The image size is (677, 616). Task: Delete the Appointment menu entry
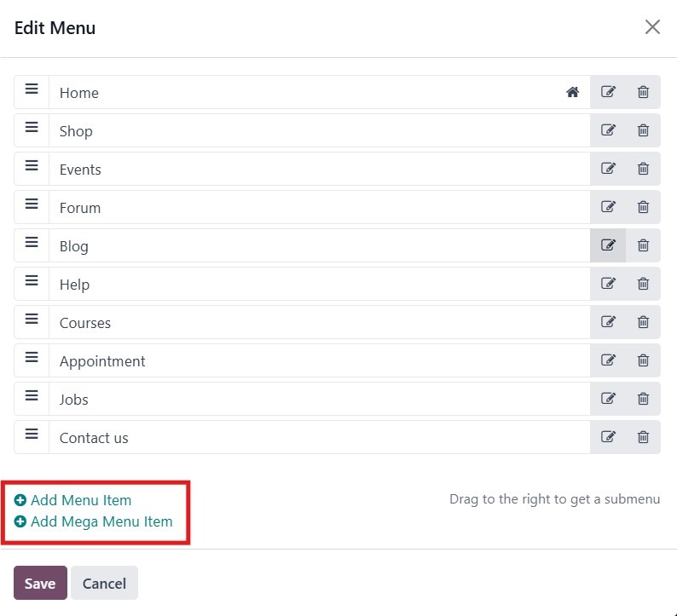(643, 360)
